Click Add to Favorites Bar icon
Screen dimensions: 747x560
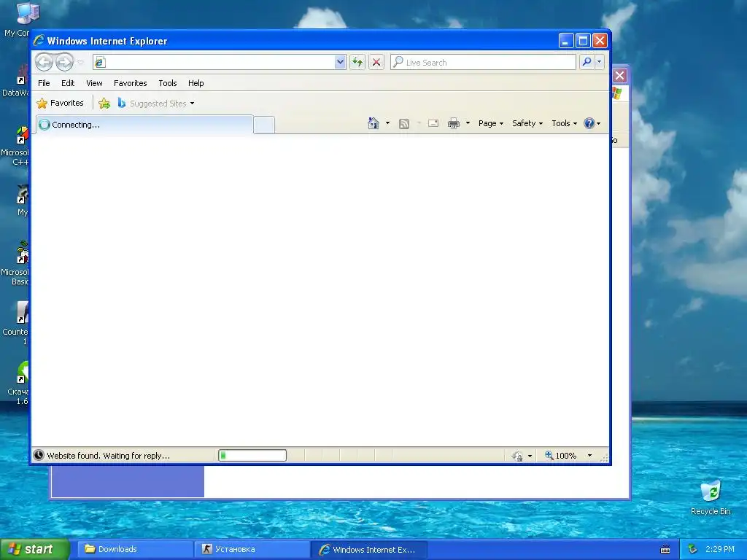104,103
